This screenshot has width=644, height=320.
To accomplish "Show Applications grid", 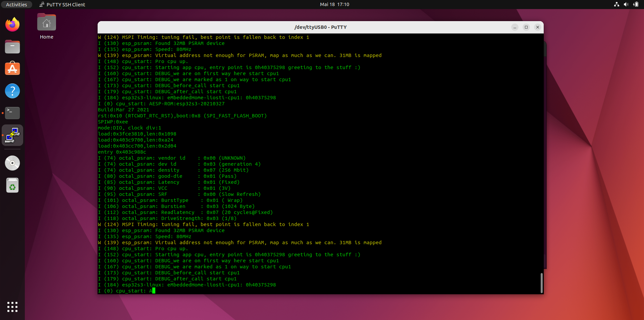I will (12, 307).
